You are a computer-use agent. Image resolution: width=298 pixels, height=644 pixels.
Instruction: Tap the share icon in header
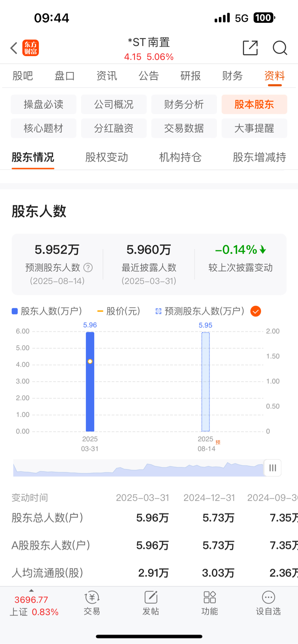250,48
